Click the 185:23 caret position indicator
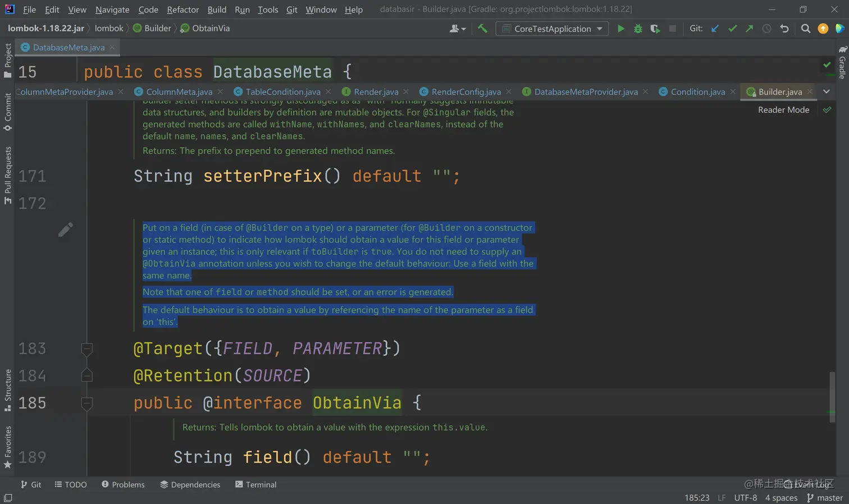Screen dimensions: 849x504 697,498
